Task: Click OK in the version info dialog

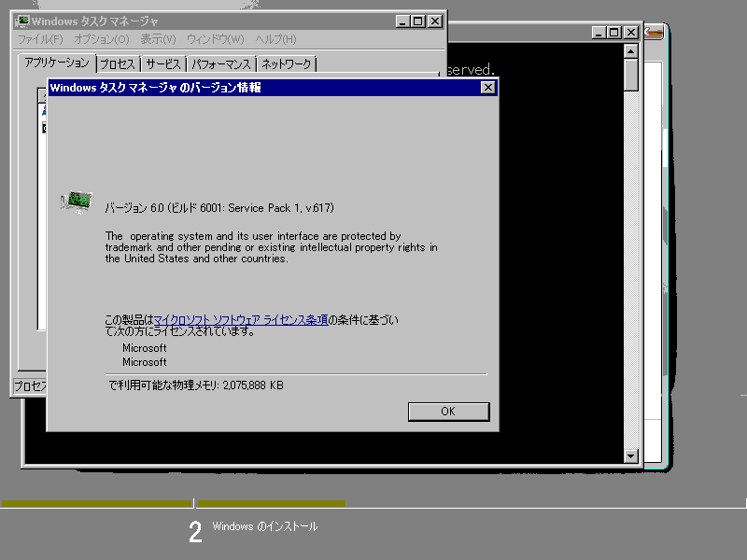Action: point(448,412)
